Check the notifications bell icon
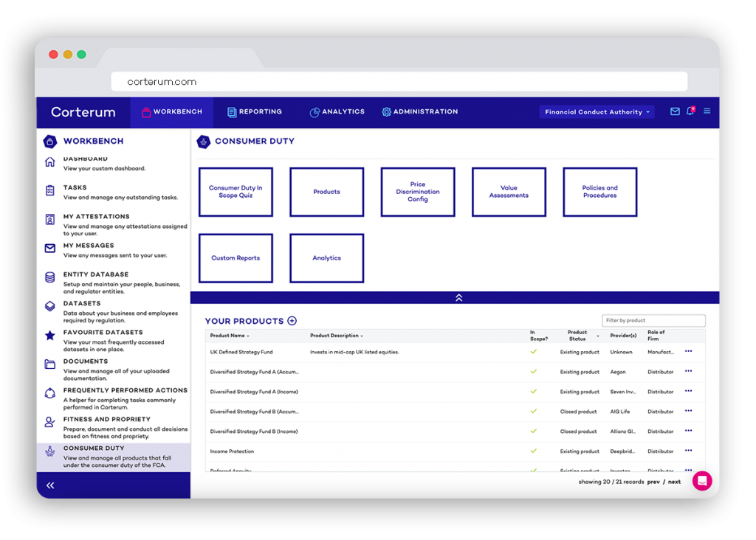Image resolution: width=756 pixels, height=540 pixels. 690,111
